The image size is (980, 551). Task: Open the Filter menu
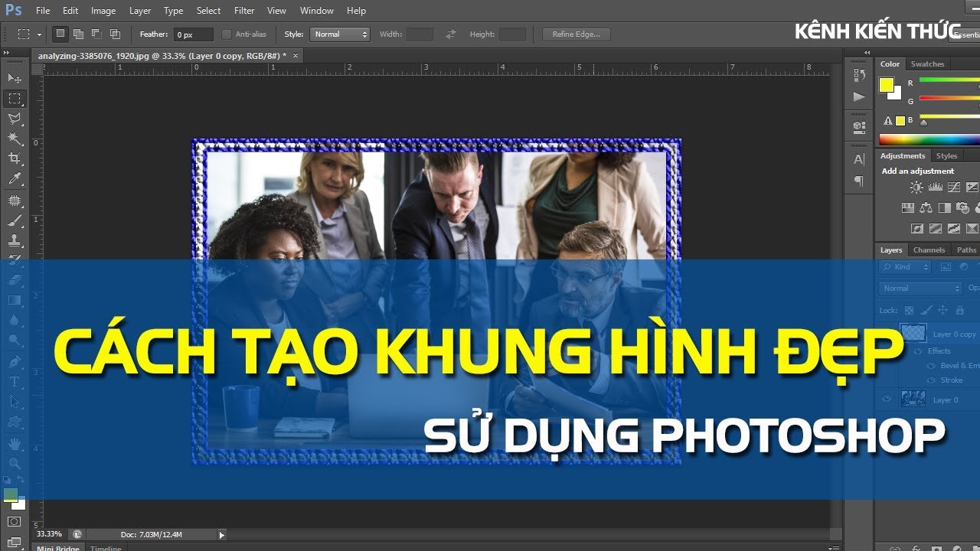click(244, 11)
